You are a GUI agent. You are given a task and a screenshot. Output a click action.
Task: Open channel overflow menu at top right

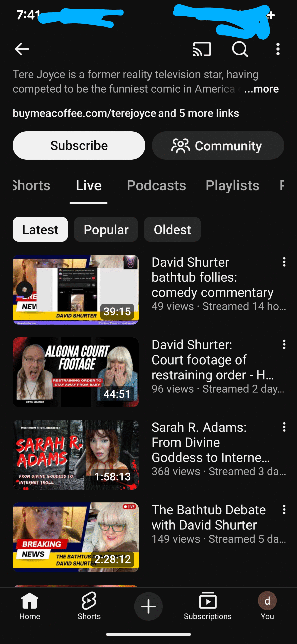tap(278, 49)
